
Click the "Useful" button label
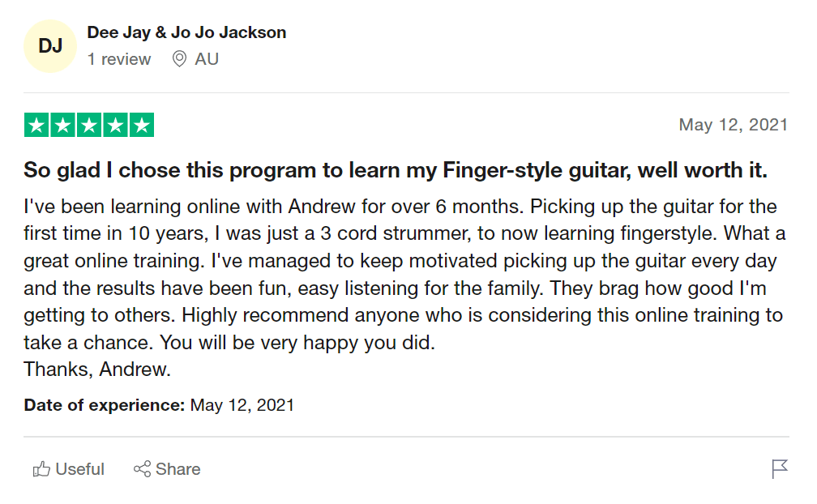[79, 469]
